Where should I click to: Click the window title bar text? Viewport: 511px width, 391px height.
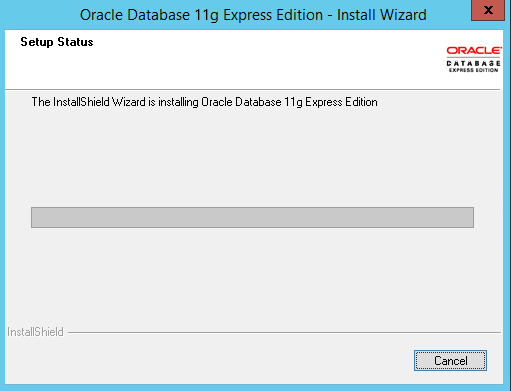tap(253, 15)
